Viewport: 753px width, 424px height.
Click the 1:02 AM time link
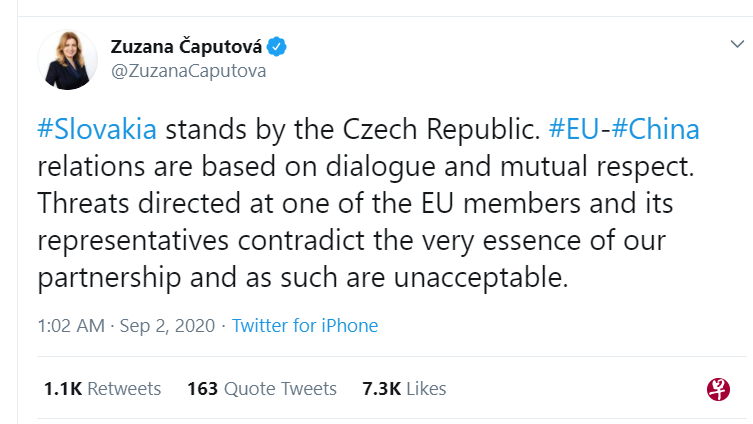click(x=68, y=326)
